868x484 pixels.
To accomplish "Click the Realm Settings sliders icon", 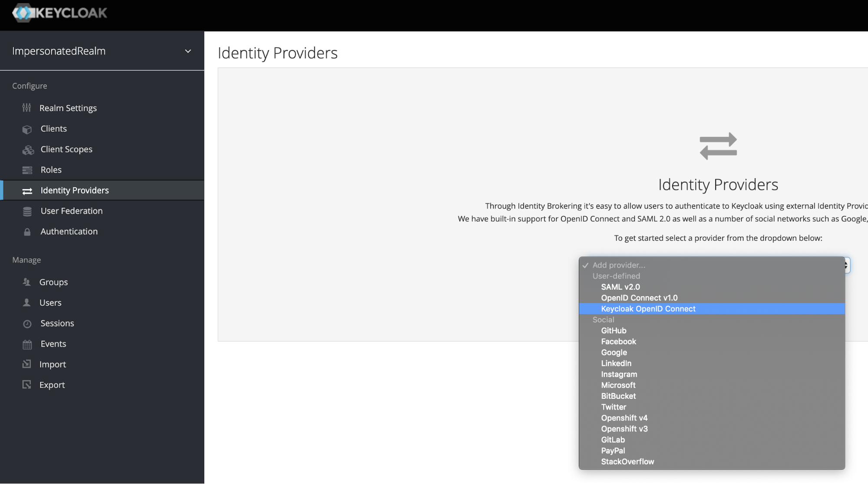I will click(26, 108).
